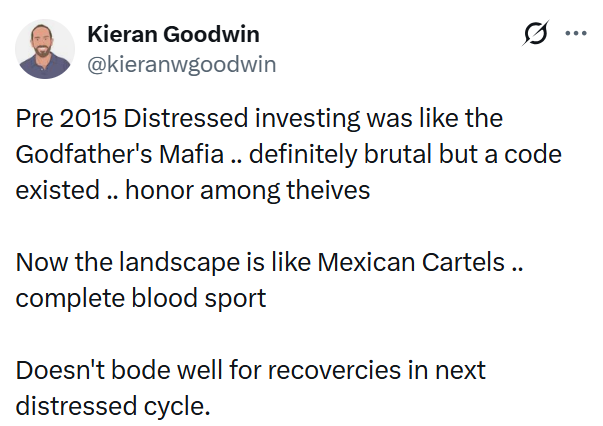Click Kieran Goodwin's profile avatar photo

pyautogui.click(x=46, y=48)
